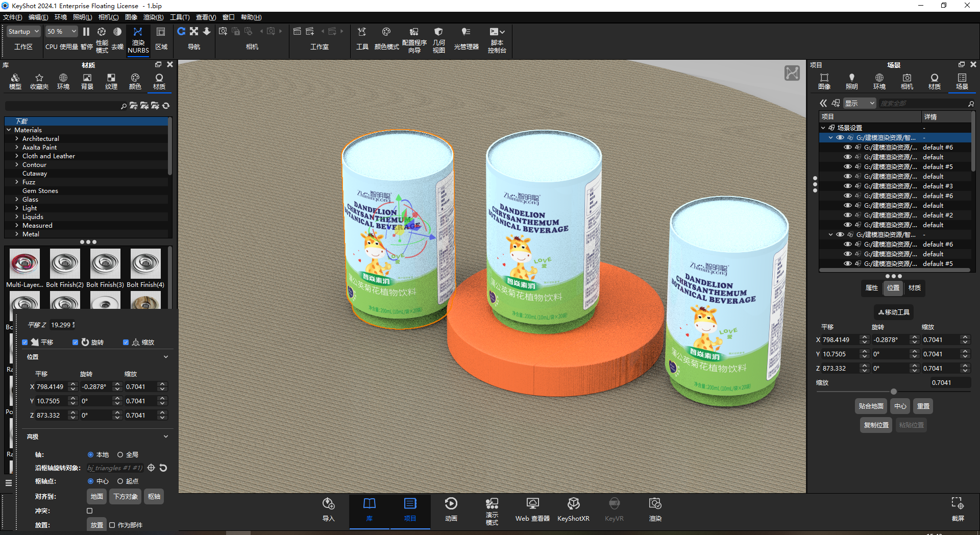Hide the 'default #2' scene part
The image size is (980, 535).
tap(847, 215)
